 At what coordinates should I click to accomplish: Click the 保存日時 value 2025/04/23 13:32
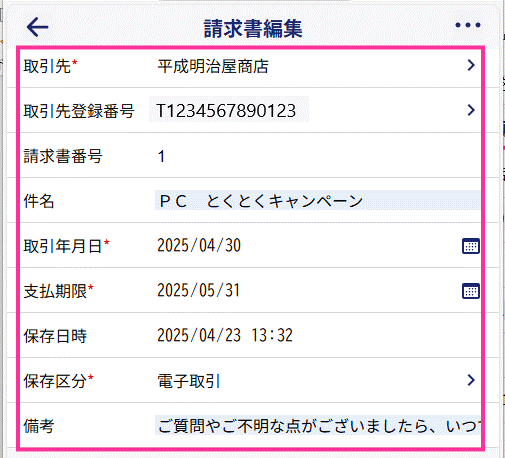225,336
